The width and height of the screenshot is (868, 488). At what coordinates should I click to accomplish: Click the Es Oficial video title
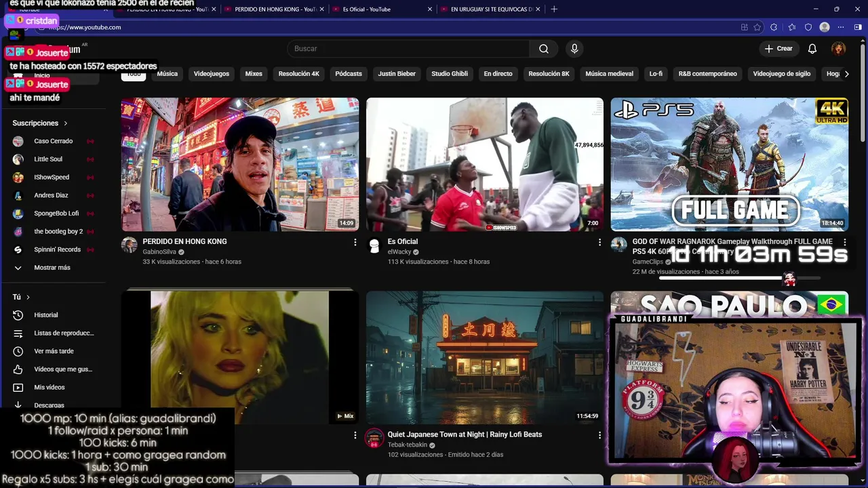click(x=403, y=242)
